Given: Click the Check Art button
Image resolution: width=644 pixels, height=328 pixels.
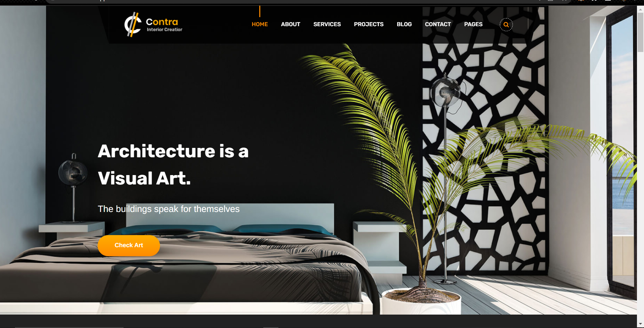Looking at the screenshot, I should 129,245.
